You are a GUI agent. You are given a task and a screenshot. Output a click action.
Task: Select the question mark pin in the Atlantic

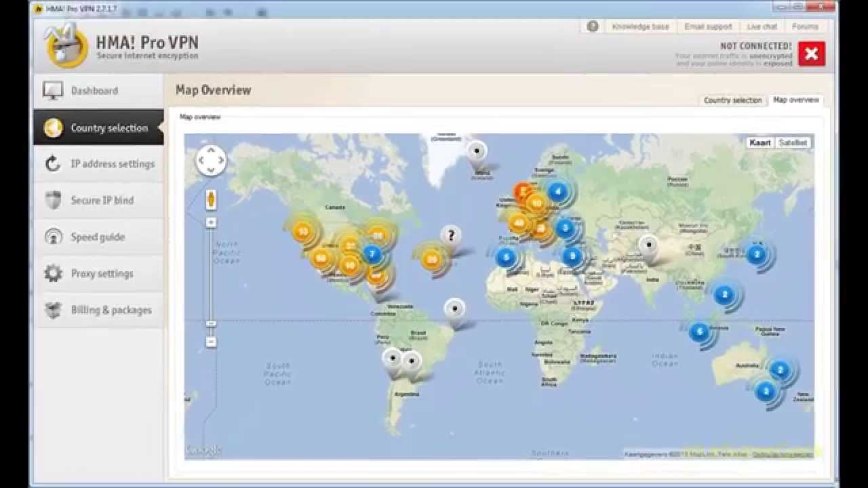[x=450, y=237]
